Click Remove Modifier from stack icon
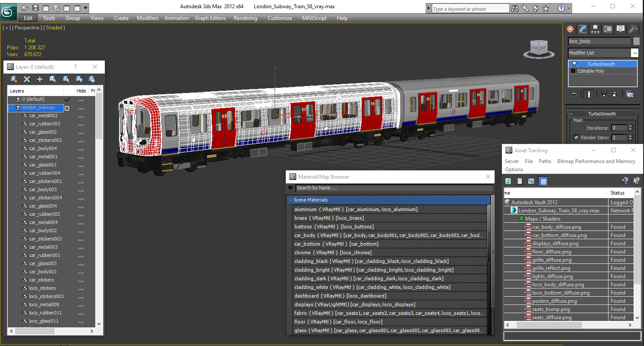This screenshot has width=644, height=346. (615, 94)
